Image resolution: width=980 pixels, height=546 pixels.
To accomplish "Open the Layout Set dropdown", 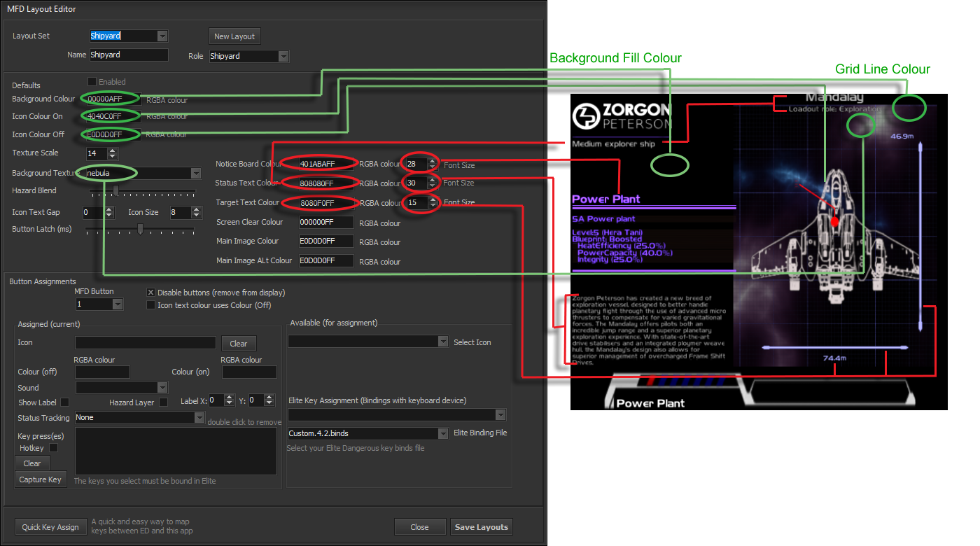I will click(x=162, y=36).
